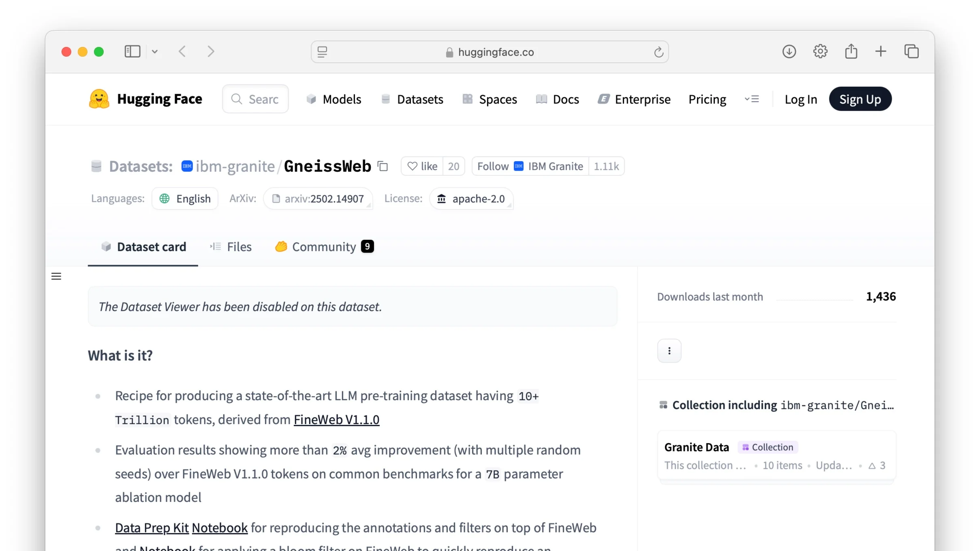Open a new tab with plus icon

click(x=881, y=51)
